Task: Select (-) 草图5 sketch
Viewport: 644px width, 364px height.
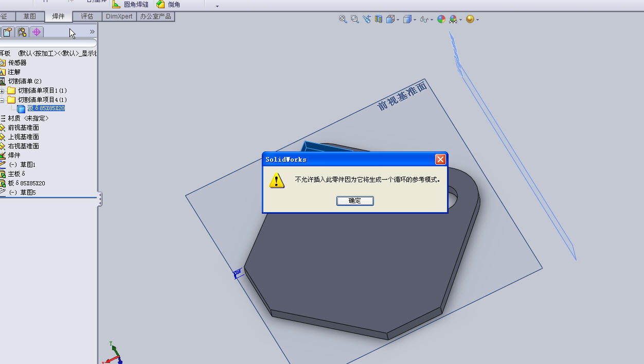Action: point(22,193)
